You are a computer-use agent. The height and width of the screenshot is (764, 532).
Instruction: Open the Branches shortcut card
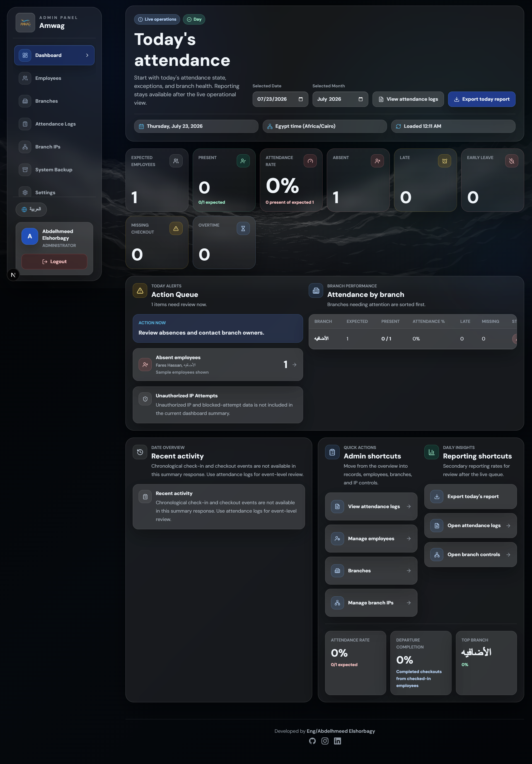(371, 571)
